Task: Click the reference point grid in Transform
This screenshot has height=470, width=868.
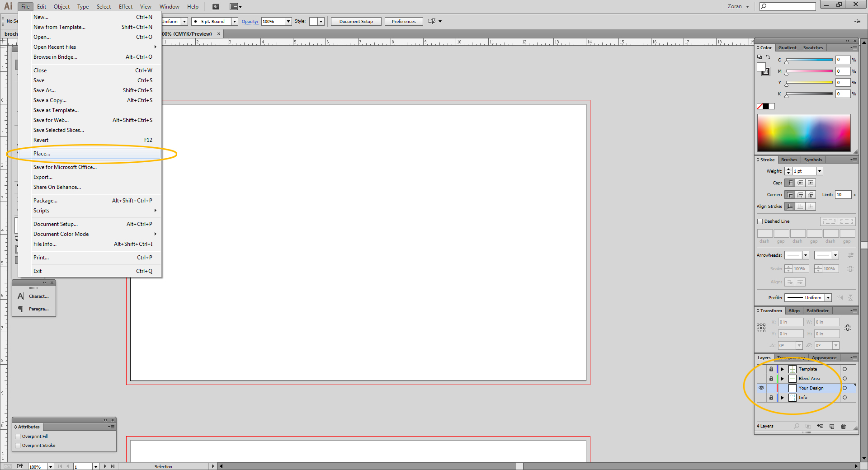Action: coord(761,328)
